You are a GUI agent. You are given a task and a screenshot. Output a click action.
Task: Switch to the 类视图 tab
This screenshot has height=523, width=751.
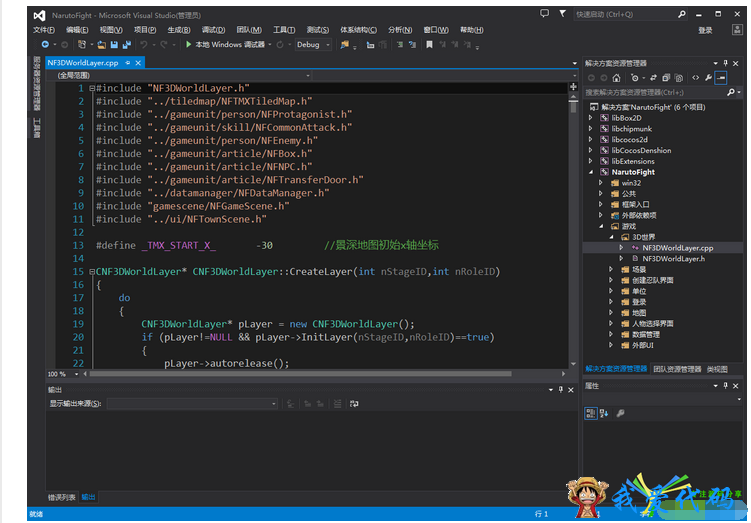point(717,369)
